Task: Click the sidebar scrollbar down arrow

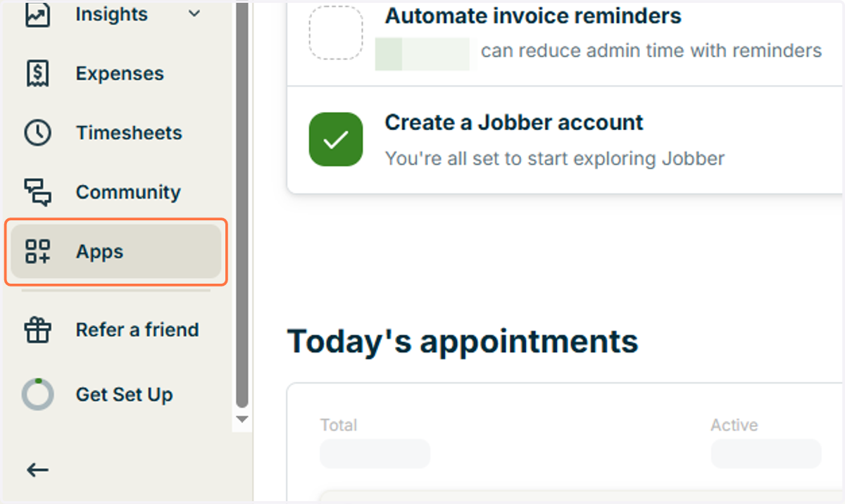Action: tap(242, 420)
